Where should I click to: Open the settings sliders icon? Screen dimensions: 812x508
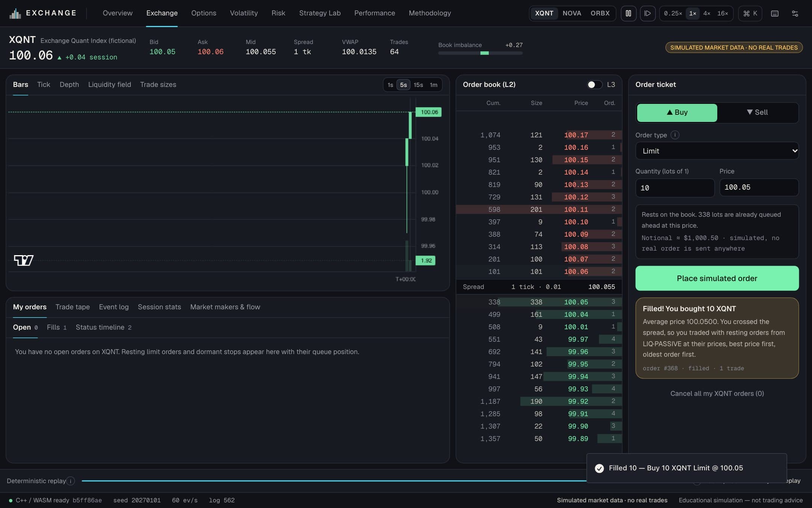pyautogui.click(x=795, y=13)
